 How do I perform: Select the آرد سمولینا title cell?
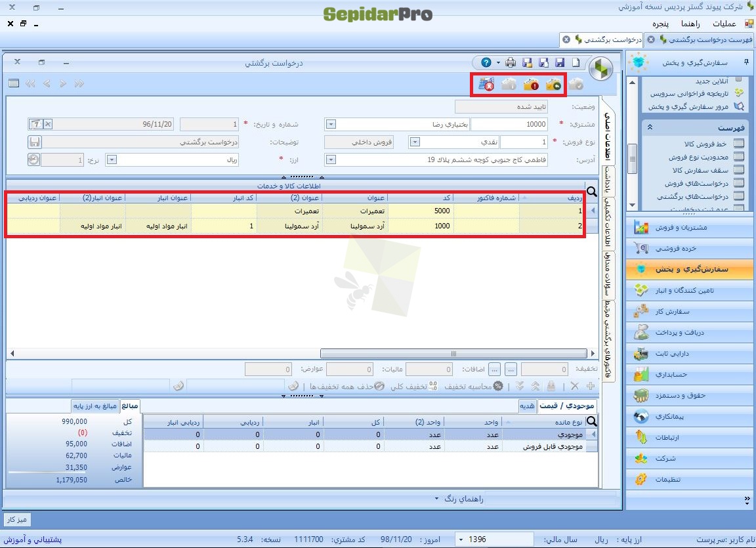tap(355, 226)
